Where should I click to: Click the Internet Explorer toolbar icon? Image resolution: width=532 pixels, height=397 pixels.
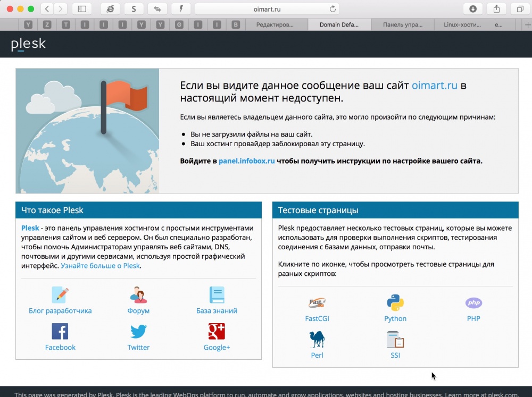pyautogui.click(x=110, y=9)
